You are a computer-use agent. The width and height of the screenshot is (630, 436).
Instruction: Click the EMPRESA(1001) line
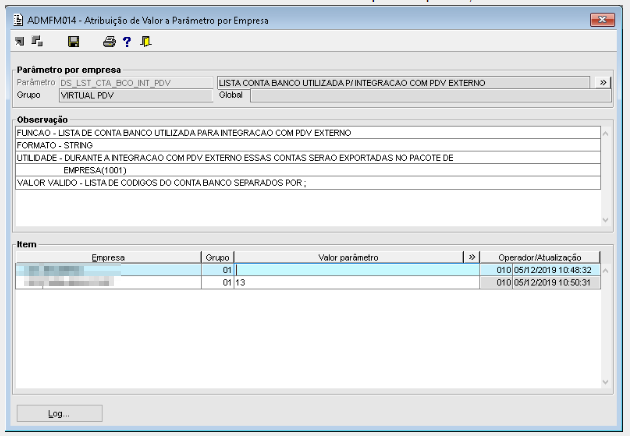point(308,170)
